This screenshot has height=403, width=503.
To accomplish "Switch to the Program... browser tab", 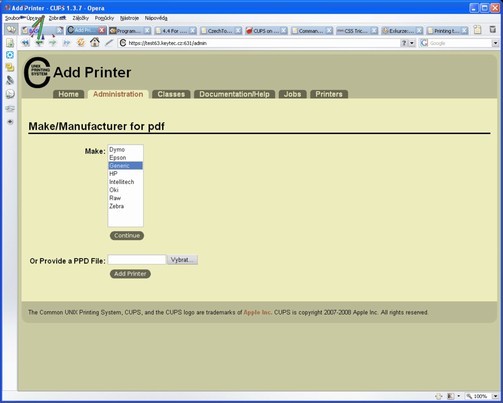I will click(x=129, y=31).
